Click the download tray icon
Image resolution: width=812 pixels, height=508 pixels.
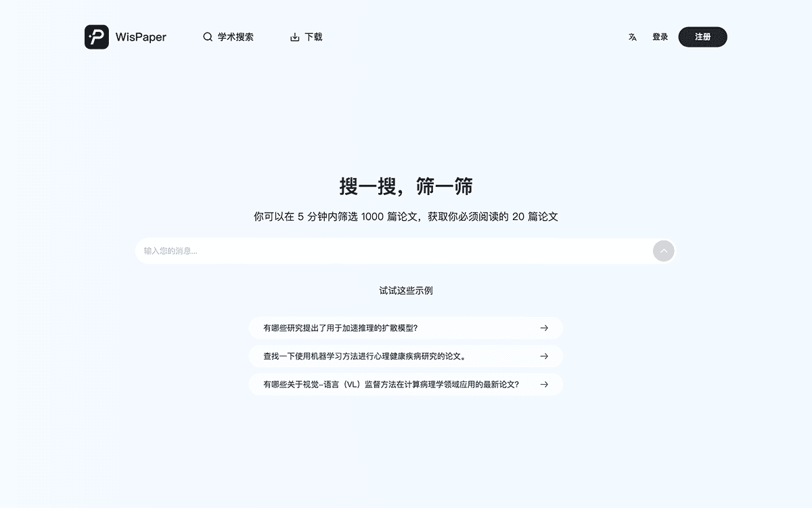[x=294, y=37]
